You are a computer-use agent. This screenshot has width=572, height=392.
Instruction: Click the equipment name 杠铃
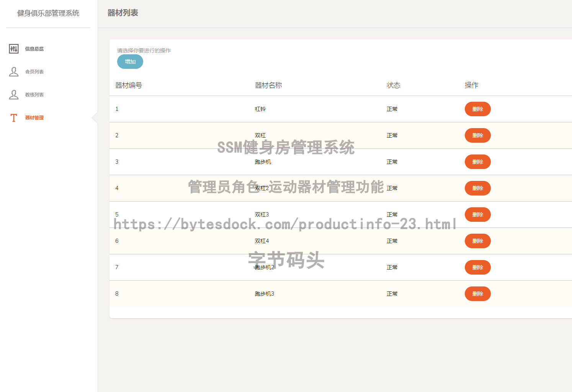pyautogui.click(x=260, y=109)
